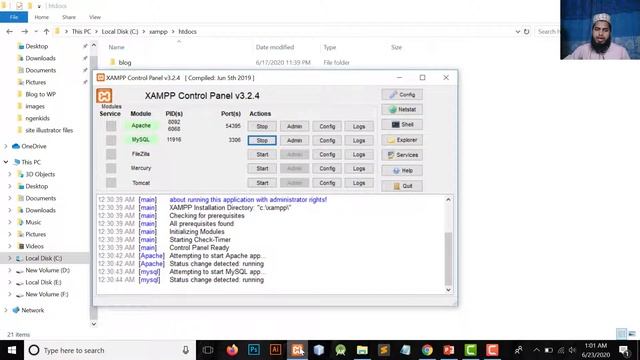Toggle the FileZilla service checkbox
This screenshot has height=360, width=640.
111,154
